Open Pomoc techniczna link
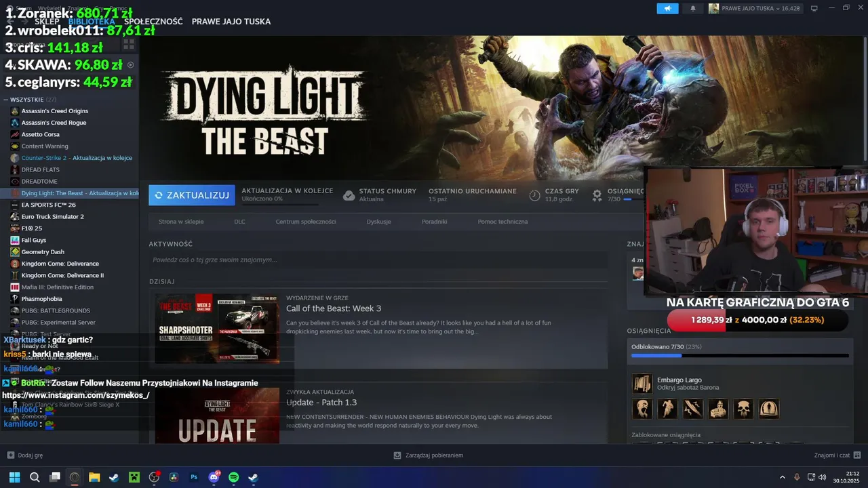 [502, 222]
